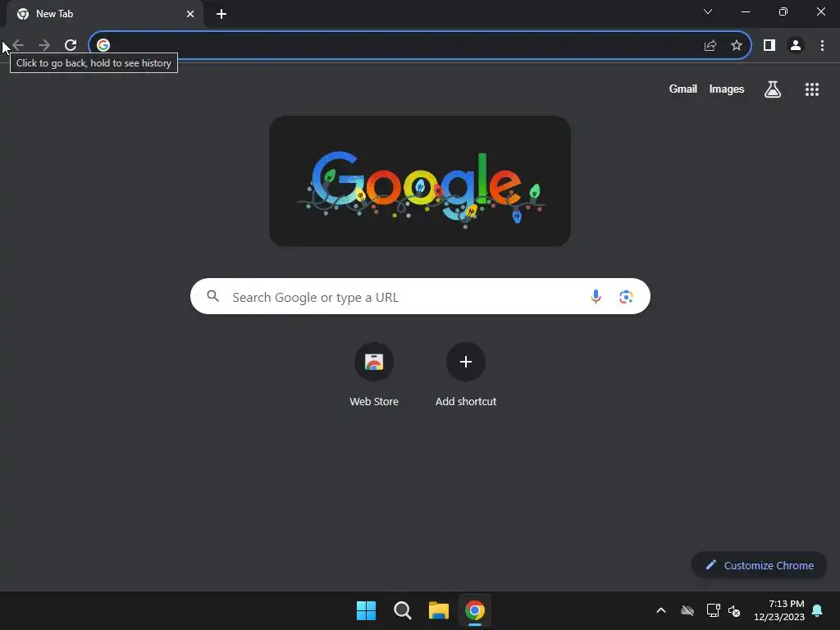Click the muted volume tray icon
The image size is (840, 630).
734,610
